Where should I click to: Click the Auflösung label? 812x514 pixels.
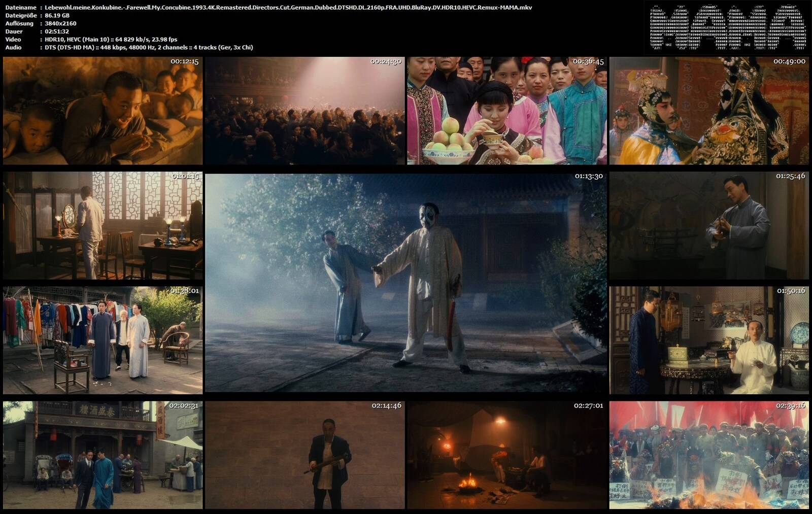[19, 23]
